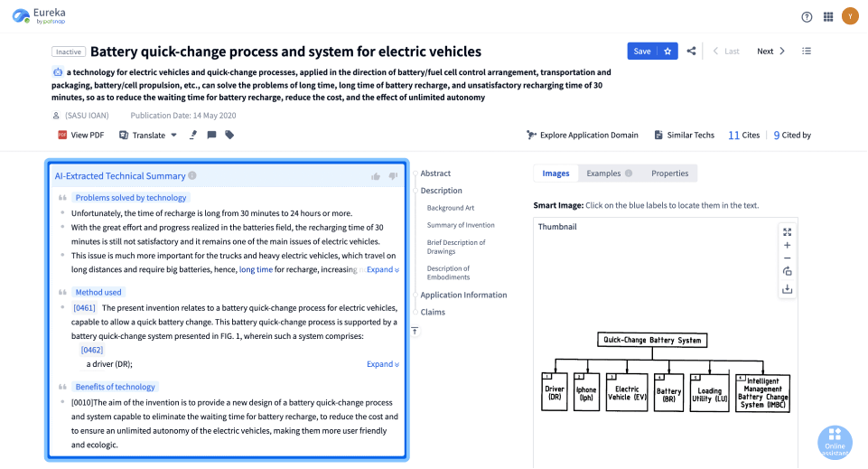Jump to Brief Description of Drawings
This screenshot has height=469, width=868.
tap(456, 247)
